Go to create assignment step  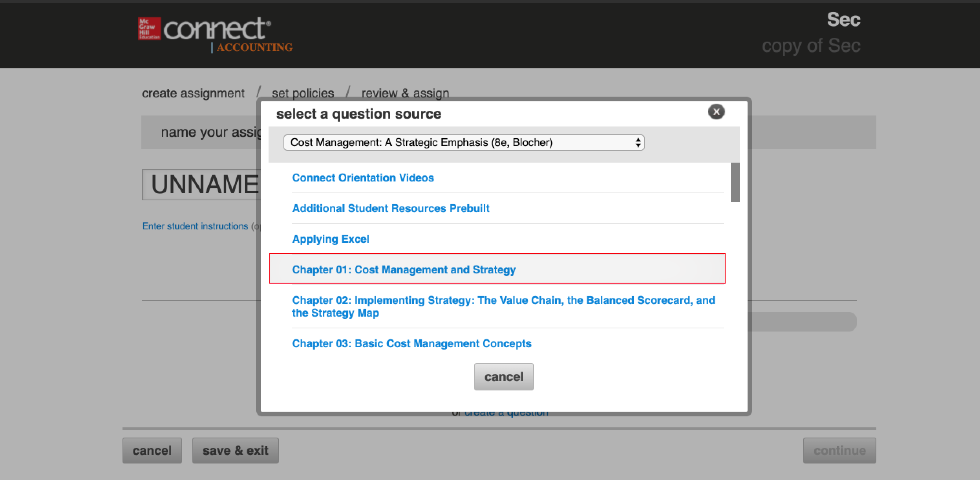coord(193,93)
